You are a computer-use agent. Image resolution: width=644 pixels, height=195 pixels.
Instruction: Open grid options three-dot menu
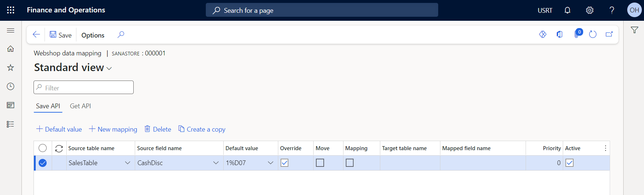coord(605,148)
